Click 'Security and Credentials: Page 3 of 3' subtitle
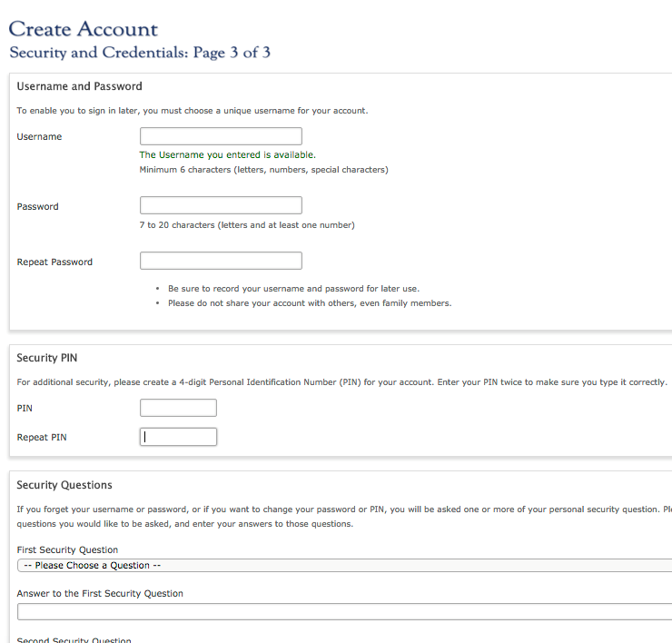672x643 pixels. point(140,53)
